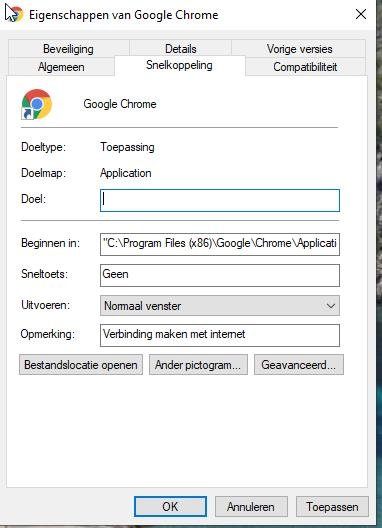Image resolution: width=382 pixels, height=528 pixels.
Task: Click Bestandslocatie openen button
Action: pyautogui.click(x=81, y=365)
